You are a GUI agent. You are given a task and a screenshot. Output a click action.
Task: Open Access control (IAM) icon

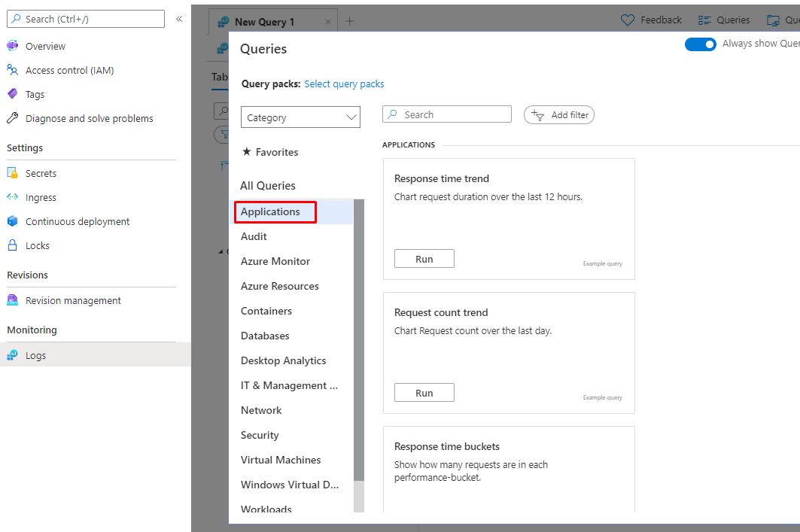[x=12, y=70]
